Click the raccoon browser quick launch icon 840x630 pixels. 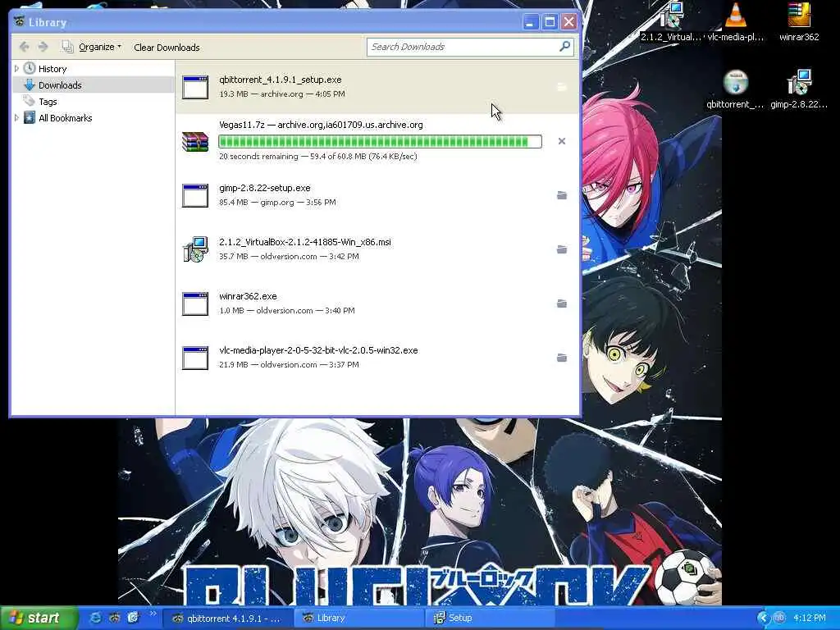pyautogui.click(x=115, y=618)
